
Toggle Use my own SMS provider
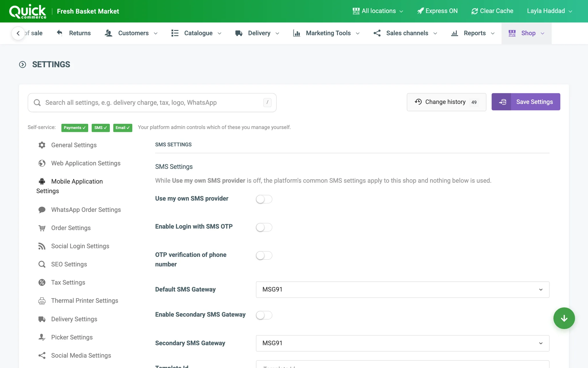pos(264,199)
